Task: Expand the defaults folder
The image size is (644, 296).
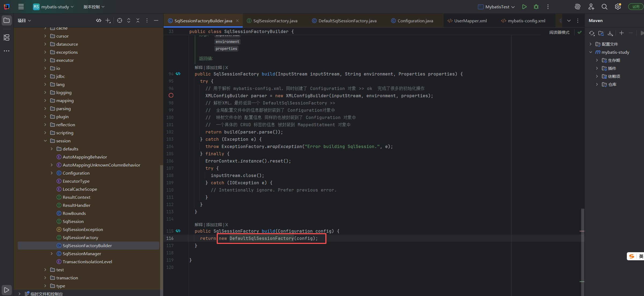Action: (x=52, y=149)
